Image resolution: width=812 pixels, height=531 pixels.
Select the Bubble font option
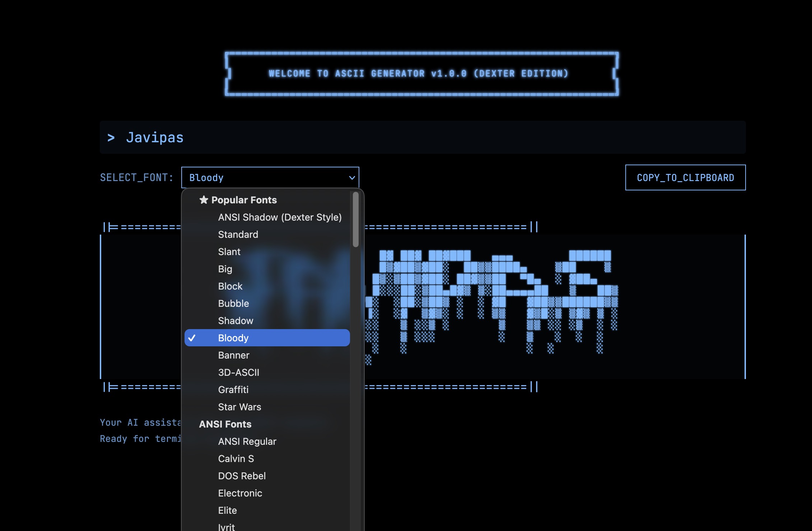[233, 304]
